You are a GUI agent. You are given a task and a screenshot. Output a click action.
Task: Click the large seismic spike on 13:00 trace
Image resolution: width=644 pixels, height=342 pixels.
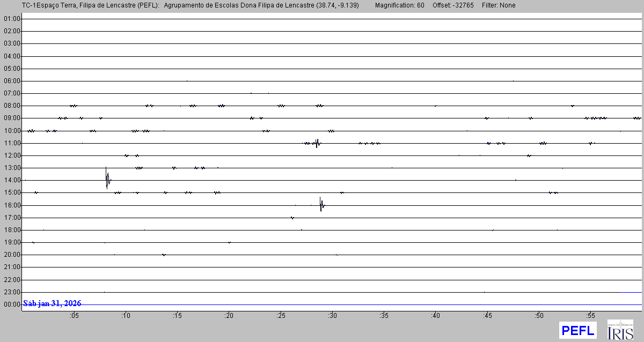(x=107, y=178)
